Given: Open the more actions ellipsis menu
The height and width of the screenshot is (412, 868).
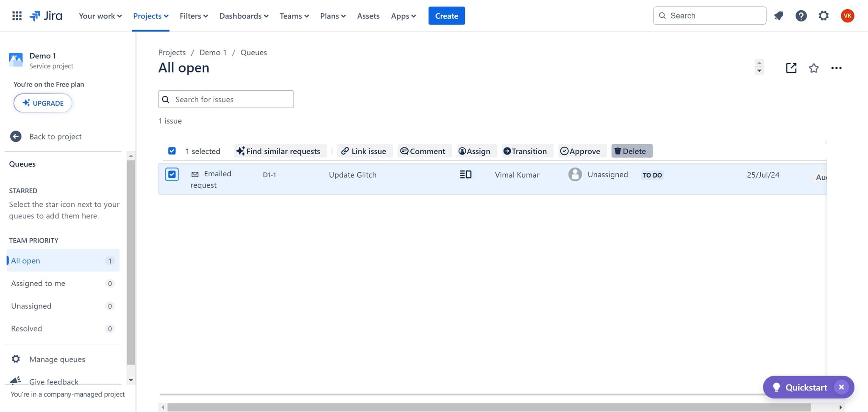Looking at the screenshot, I should tap(836, 68).
